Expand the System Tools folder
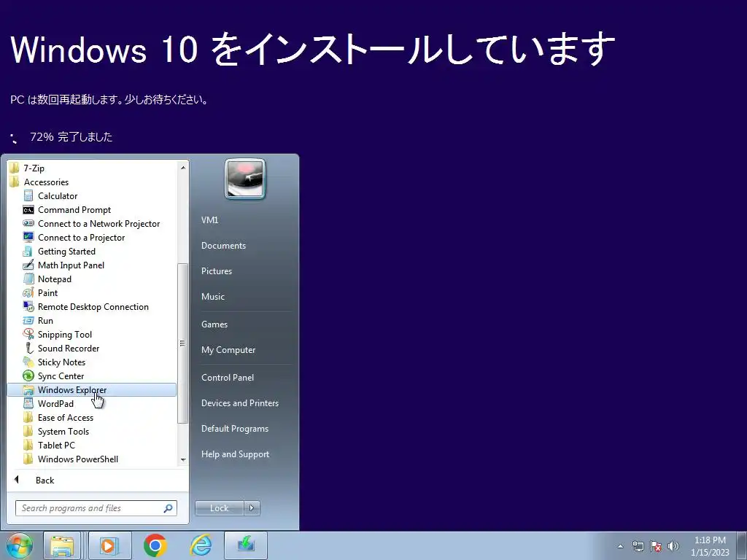Image resolution: width=747 pixels, height=560 pixels. (63, 431)
